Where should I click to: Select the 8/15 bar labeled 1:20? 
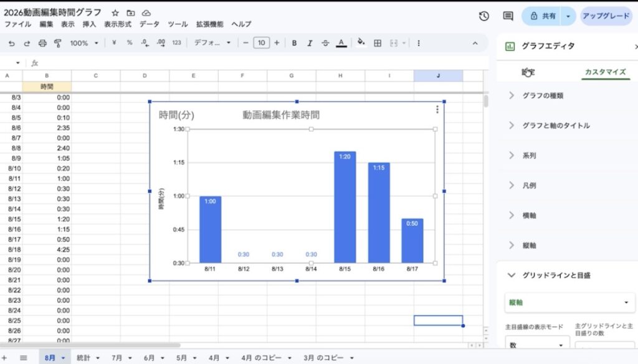(345, 207)
